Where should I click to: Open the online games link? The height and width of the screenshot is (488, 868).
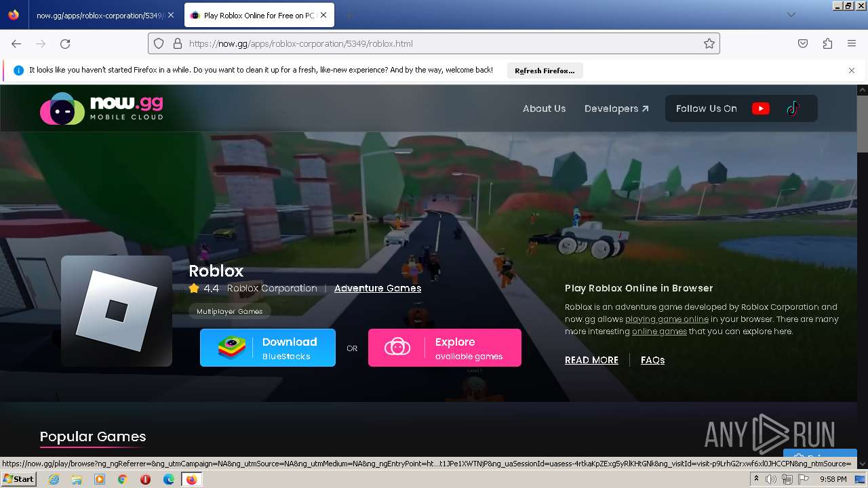tap(659, 331)
